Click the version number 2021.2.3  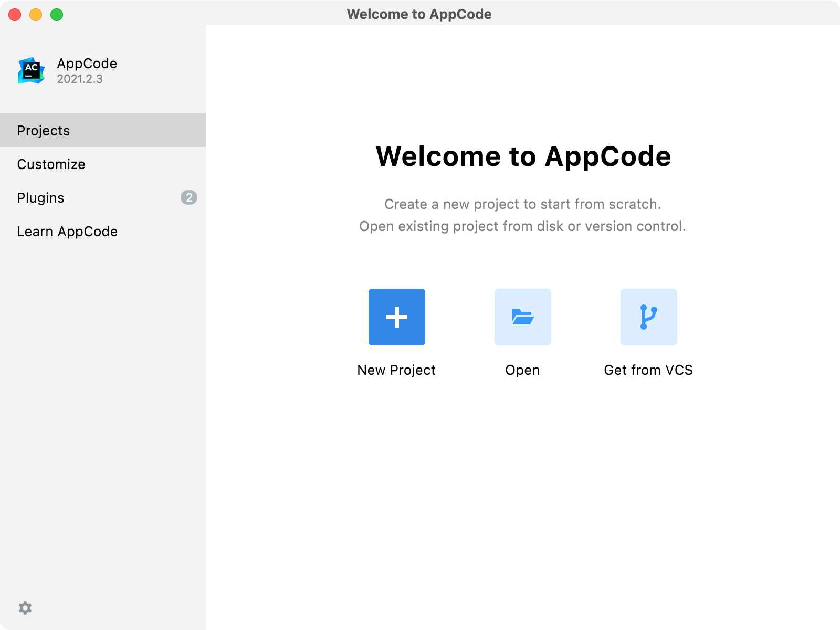pos(80,79)
